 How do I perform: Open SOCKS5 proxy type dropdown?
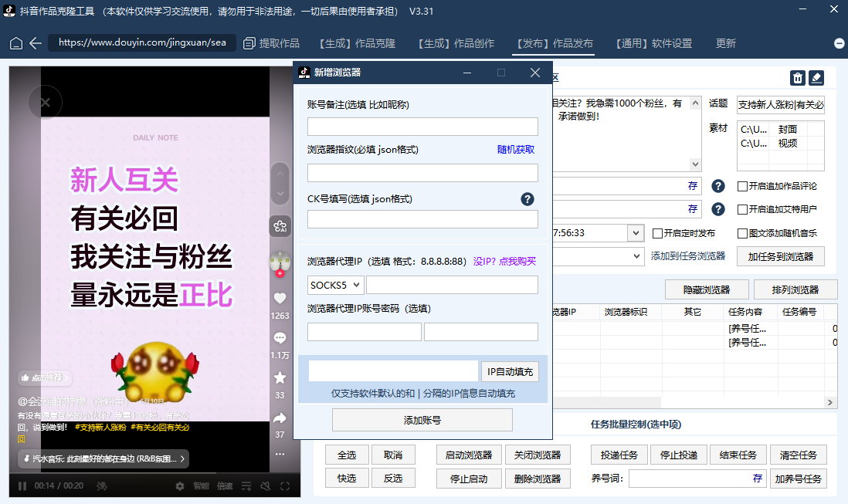tap(335, 285)
